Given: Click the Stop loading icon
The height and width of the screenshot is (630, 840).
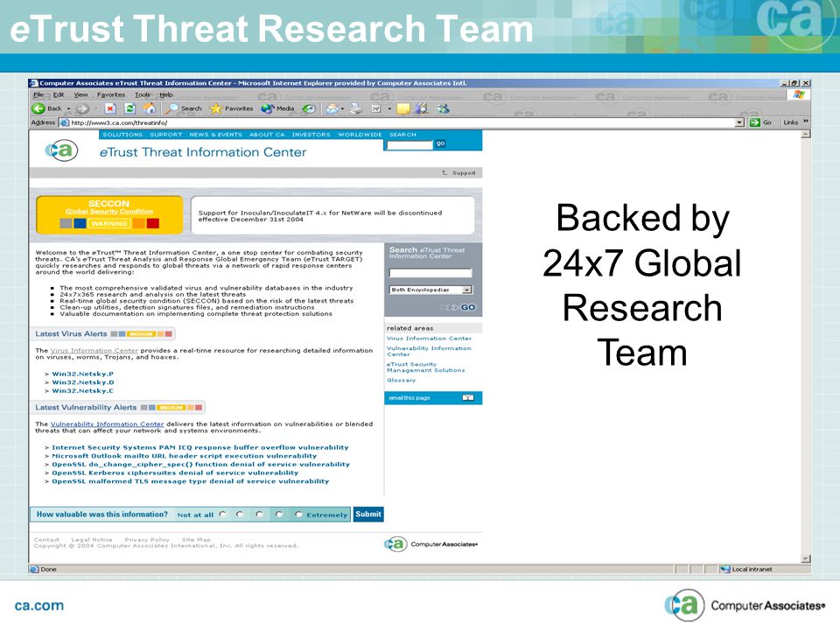Looking at the screenshot, I should point(110,108).
